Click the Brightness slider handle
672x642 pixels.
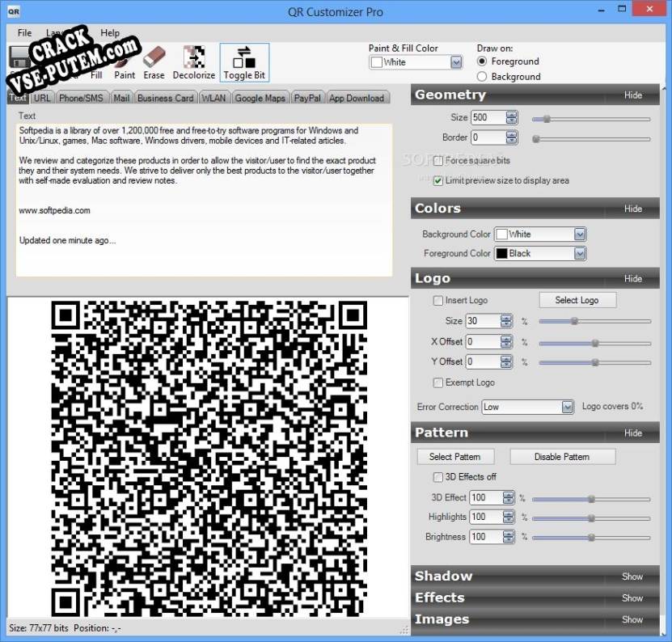[591, 538]
